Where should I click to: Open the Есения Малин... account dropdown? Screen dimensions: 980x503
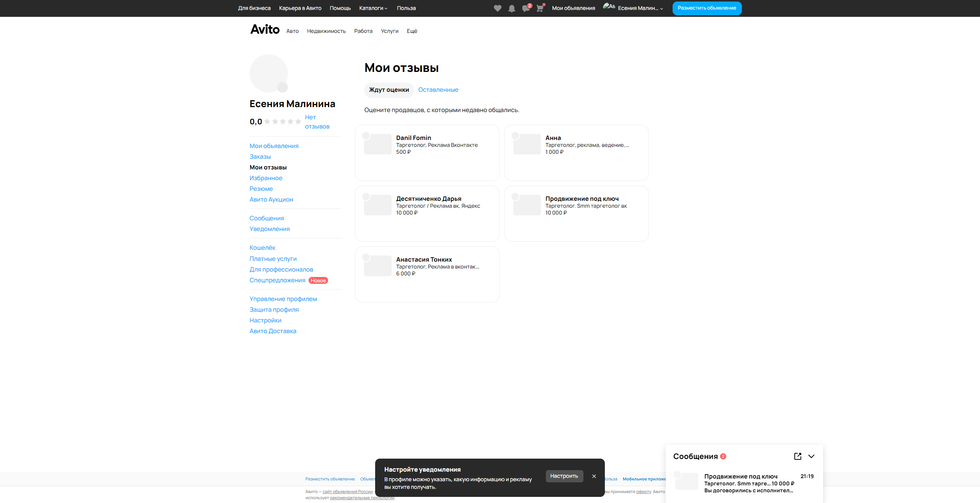pyautogui.click(x=640, y=8)
